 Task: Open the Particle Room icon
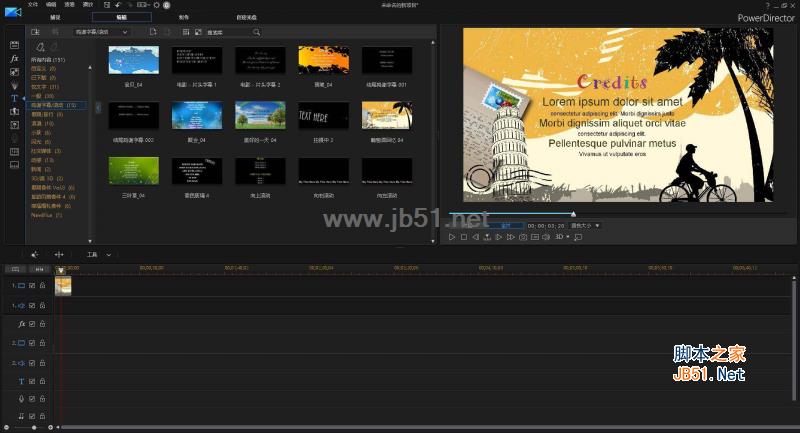(14, 85)
